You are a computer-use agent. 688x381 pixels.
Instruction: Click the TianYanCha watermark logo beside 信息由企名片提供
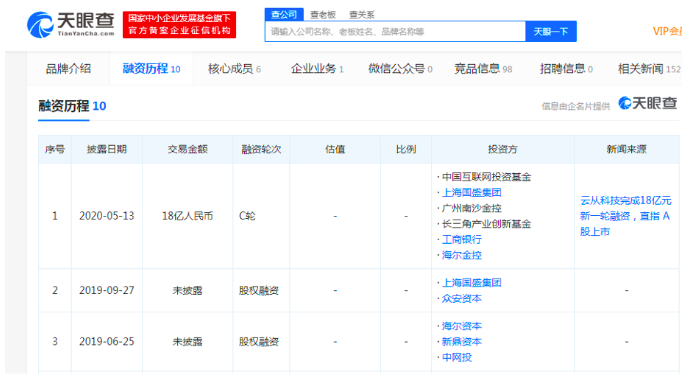648,103
